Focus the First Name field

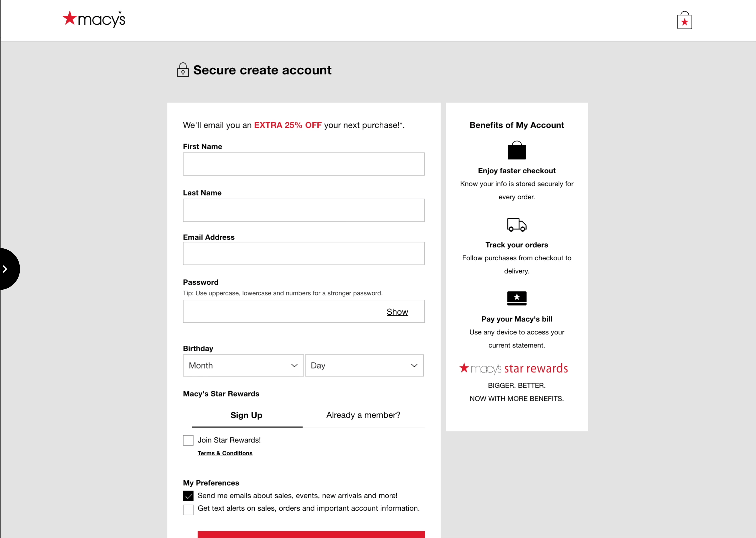pyautogui.click(x=304, y=164)
